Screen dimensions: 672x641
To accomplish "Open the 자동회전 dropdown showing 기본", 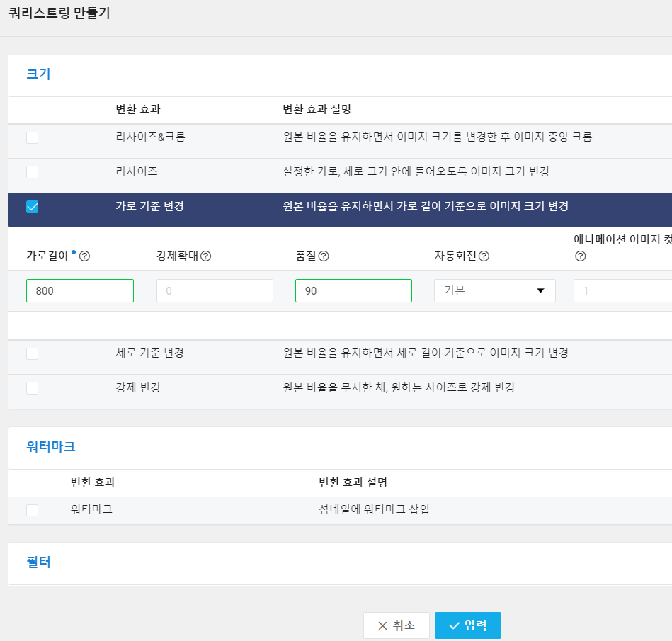I will pyautogui.click(x=494, y=290).
